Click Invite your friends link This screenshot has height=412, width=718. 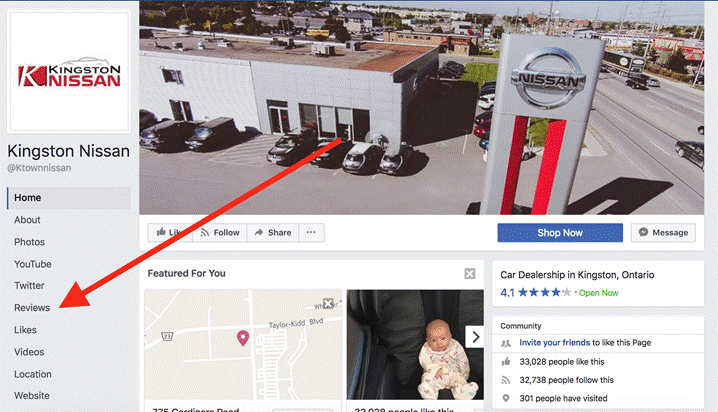pyautogui.click(x=555, y=342)
